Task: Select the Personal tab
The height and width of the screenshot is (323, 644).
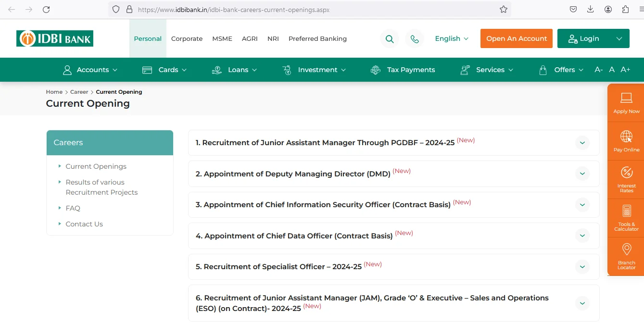Action: (148, 38)
